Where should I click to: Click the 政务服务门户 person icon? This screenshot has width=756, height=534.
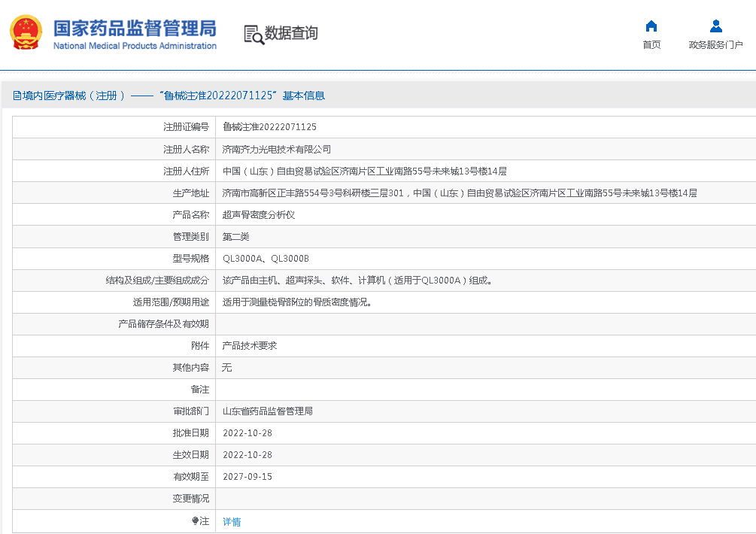715,26
